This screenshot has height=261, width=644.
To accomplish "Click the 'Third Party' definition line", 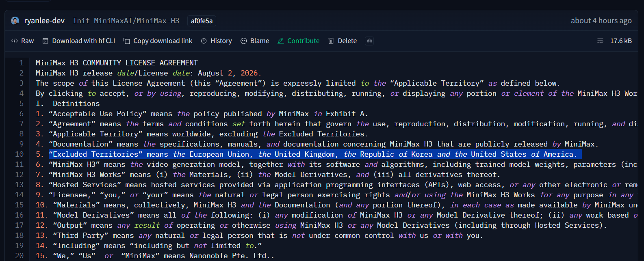I will click(260, 235).
